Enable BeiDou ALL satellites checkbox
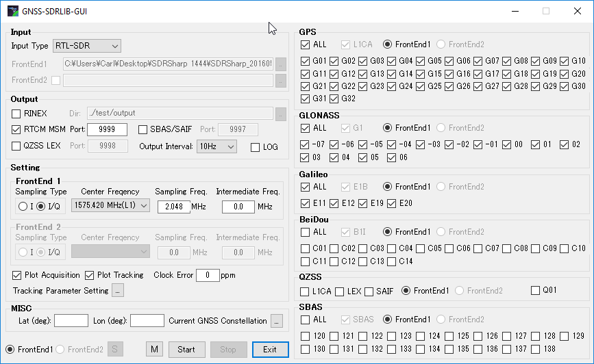Viewport: 594px width, 364px height. [x=306, y=232]
